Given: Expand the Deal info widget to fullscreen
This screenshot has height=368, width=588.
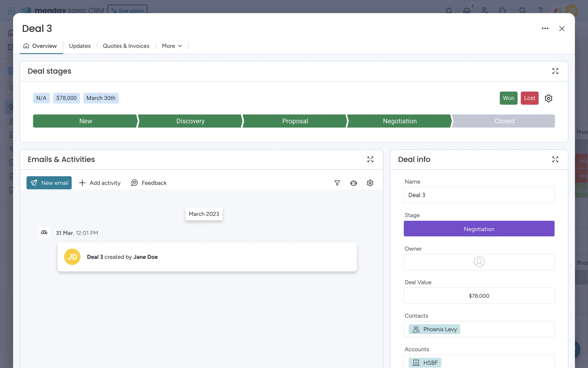Looking at the screenshot, I should [555, 159].
